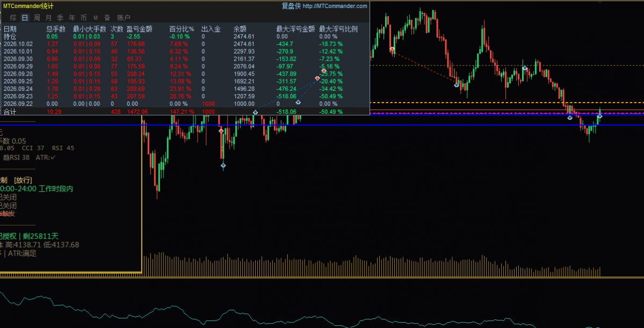The image size is (644, 328).
Task: Select the orange dashed horizontal line
Action: click(x=507, y=102)
